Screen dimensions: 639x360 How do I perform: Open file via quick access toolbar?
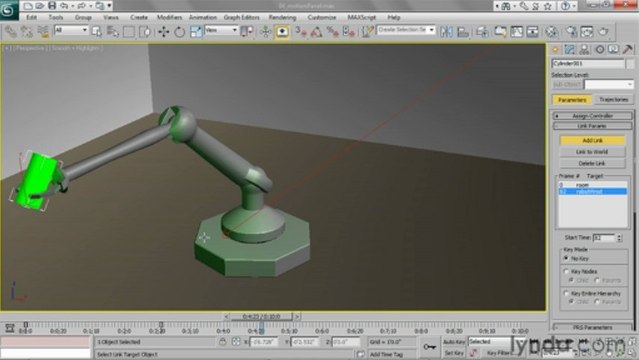(x=40, y=6)
